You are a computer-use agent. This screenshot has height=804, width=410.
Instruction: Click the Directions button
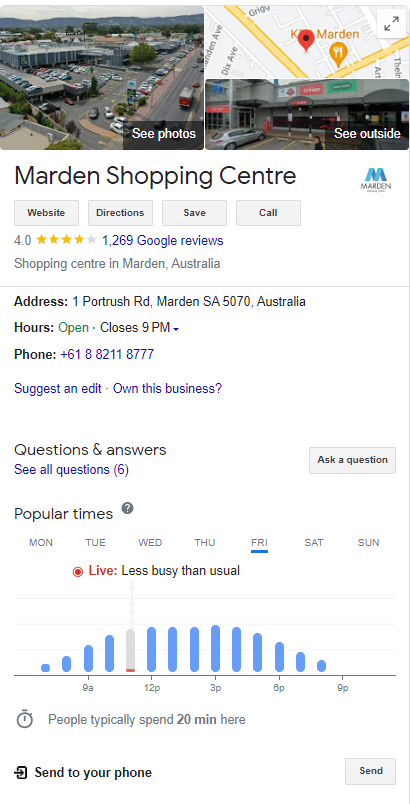point(120,213)
